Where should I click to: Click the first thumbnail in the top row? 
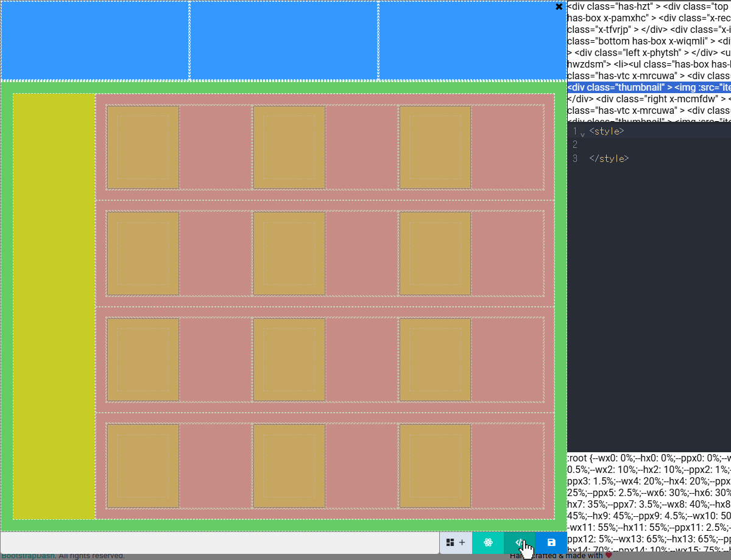tap(143, 147)
